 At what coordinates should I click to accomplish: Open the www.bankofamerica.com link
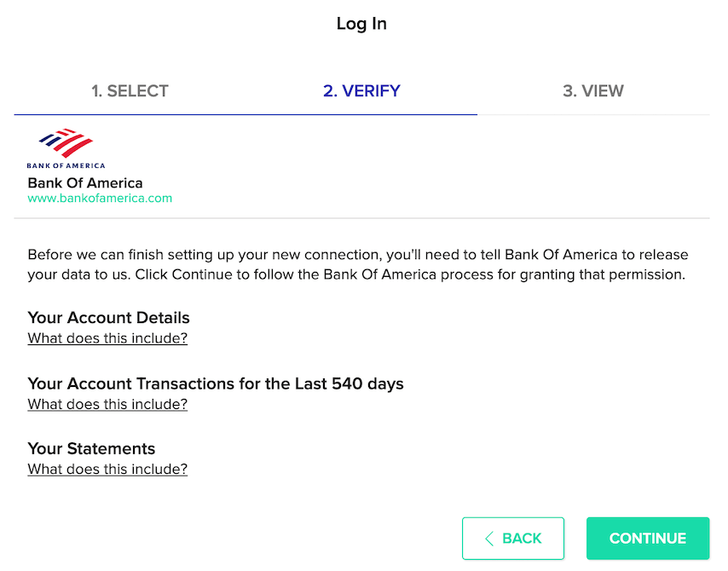click(x=100, y=199)
